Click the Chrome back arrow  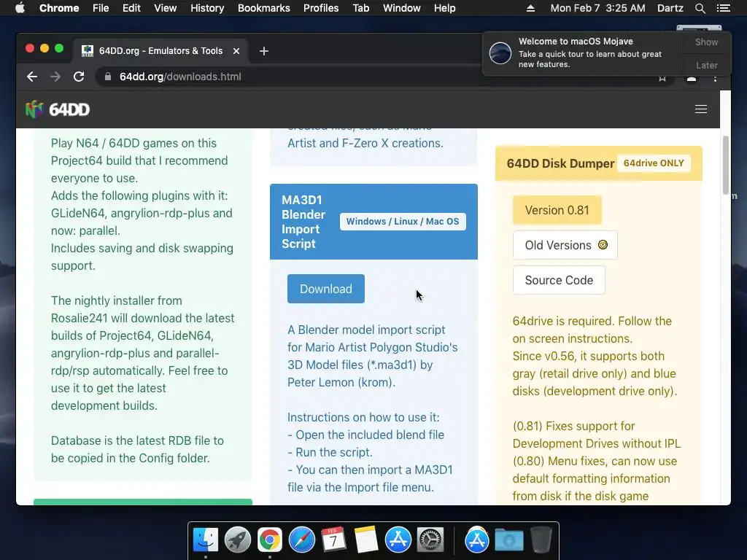[32, 77]
